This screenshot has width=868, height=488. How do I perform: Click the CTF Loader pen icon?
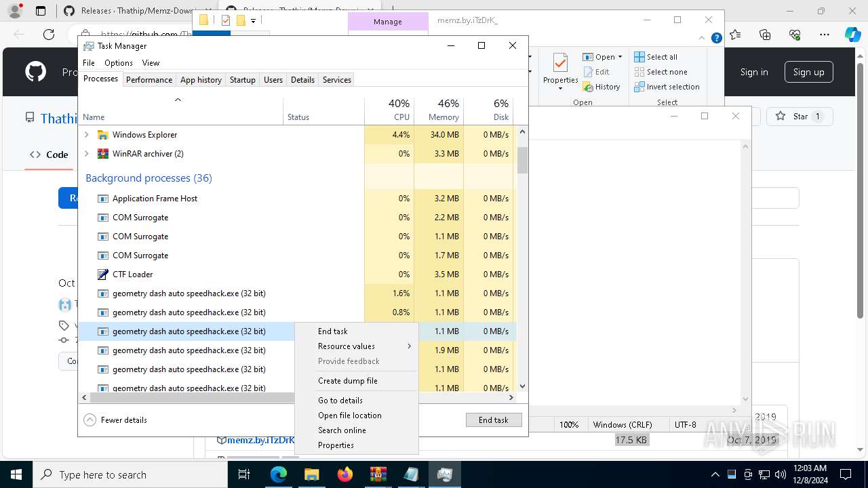coord(103,274)
